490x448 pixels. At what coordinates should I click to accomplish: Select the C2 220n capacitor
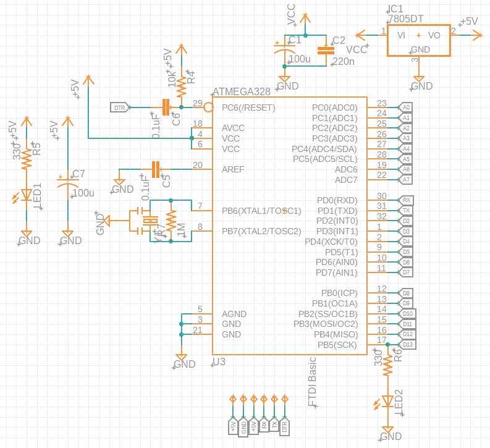tap(321, 50)
